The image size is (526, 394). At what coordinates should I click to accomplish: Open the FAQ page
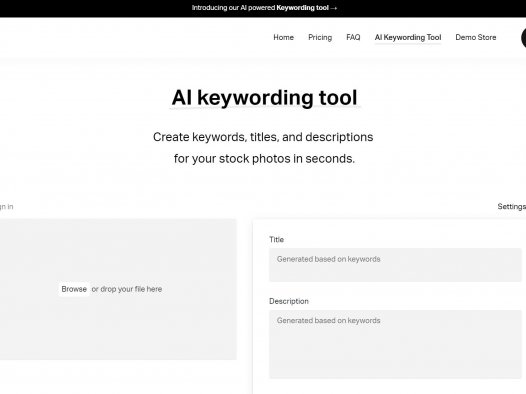(353, 37)
